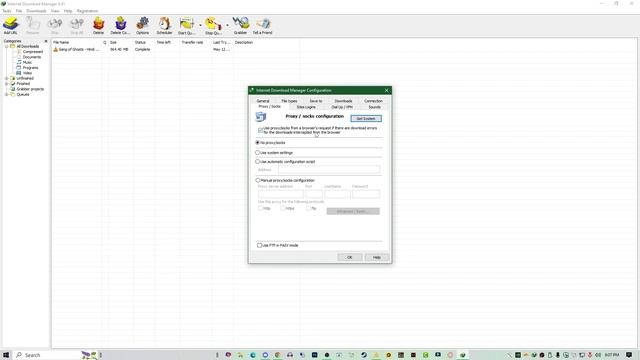
Task: Select Grabber projects in the tree
Action: 30,89
